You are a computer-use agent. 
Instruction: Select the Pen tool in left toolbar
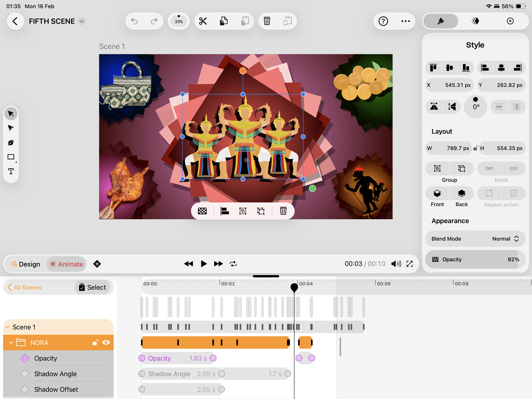click(11, 142)
